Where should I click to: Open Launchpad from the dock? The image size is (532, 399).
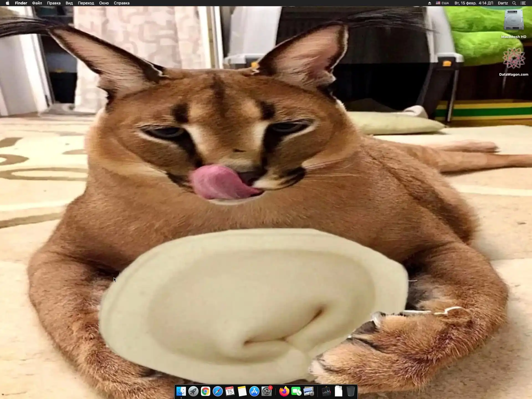pyautogui.click(x=193, y=392)
